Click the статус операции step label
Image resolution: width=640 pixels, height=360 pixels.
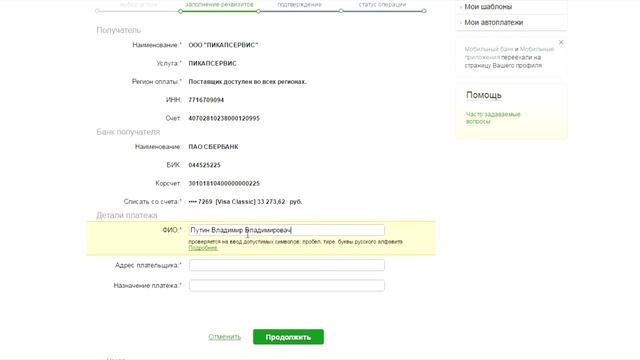tap(382, 4)
